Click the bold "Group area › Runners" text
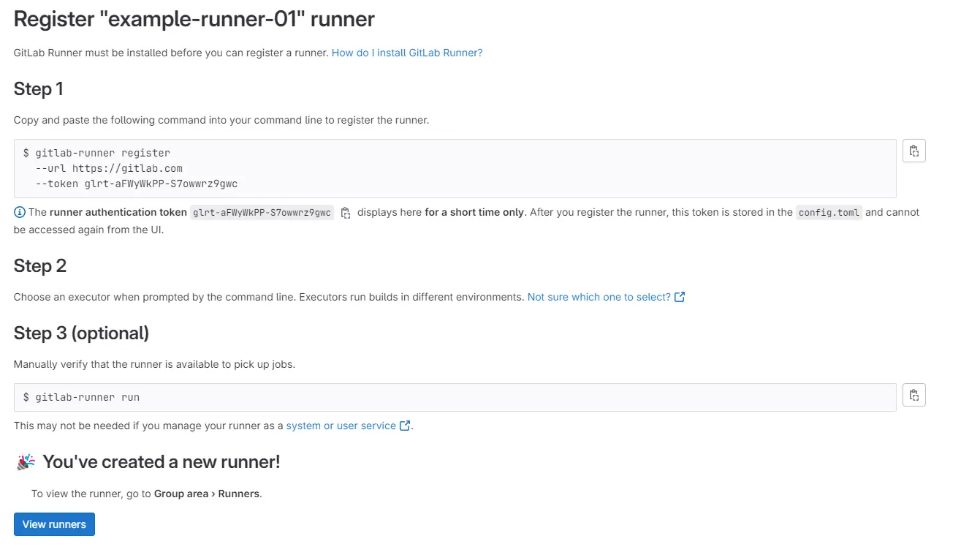 [207, 494]
